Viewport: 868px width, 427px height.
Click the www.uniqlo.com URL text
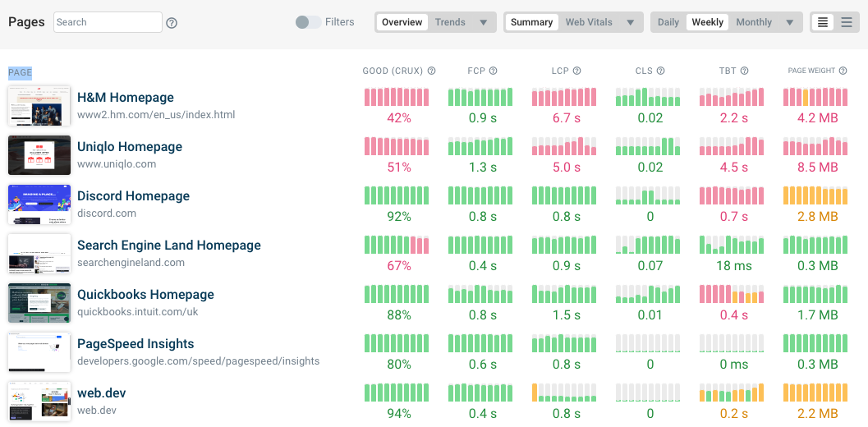pos(117,164)
